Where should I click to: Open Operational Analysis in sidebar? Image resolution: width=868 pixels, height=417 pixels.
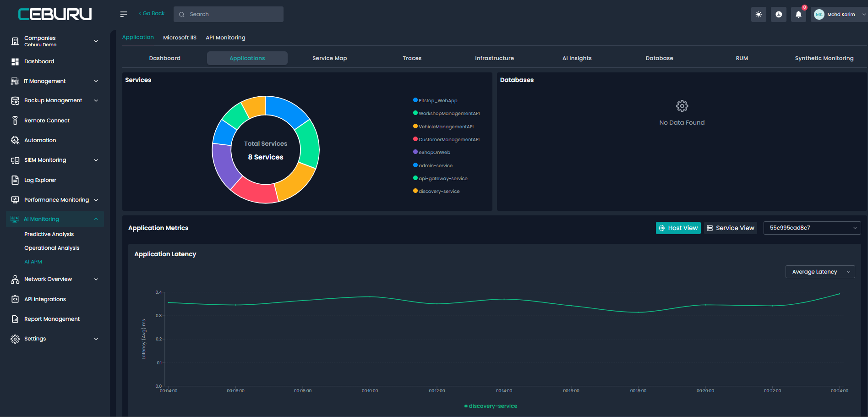(x=52, y=248)
